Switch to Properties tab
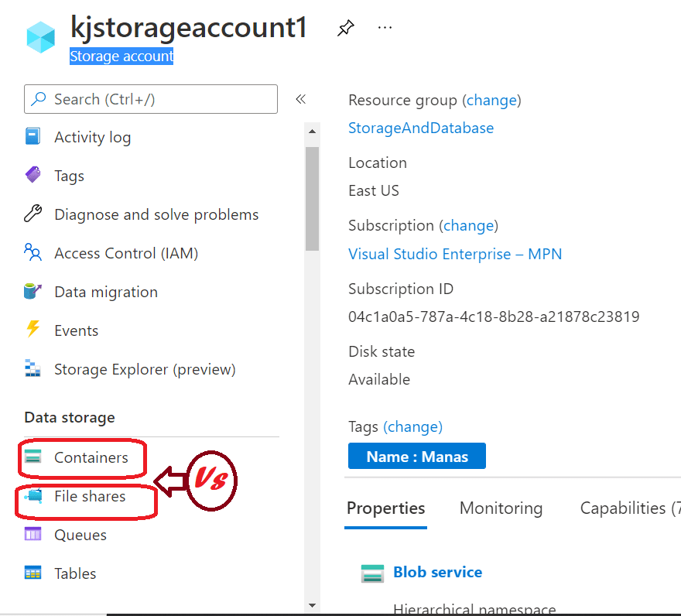Screen dimensions: 681x616 tap(385, 508)
